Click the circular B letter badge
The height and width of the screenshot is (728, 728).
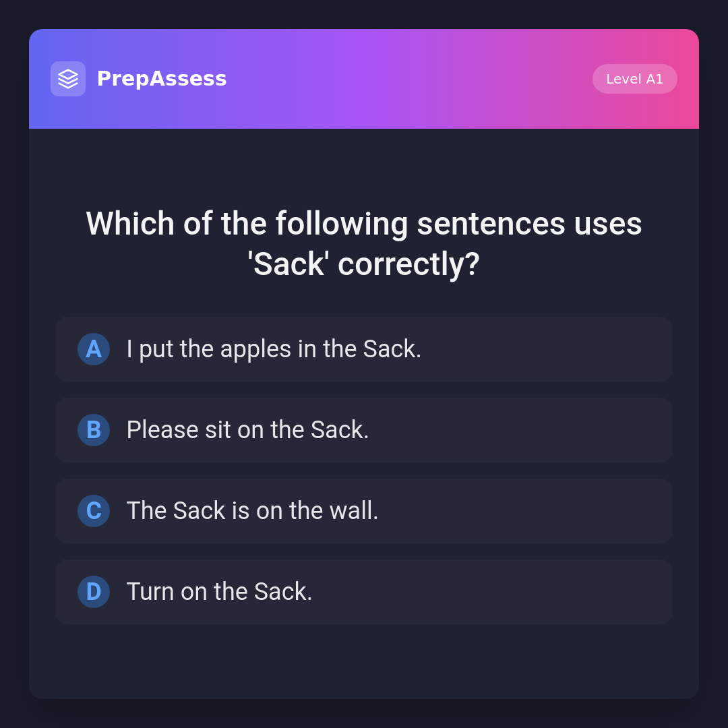[x=94, y=430]
